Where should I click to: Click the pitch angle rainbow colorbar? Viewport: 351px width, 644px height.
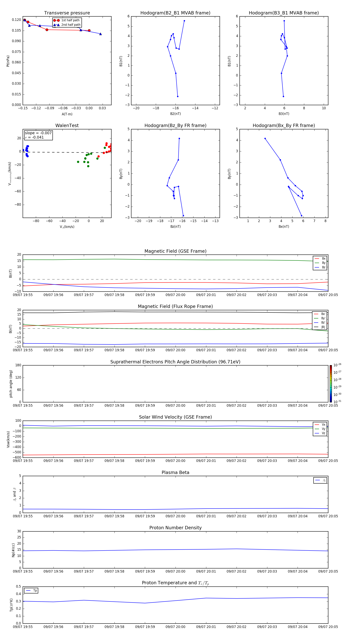tap(331, 384)
